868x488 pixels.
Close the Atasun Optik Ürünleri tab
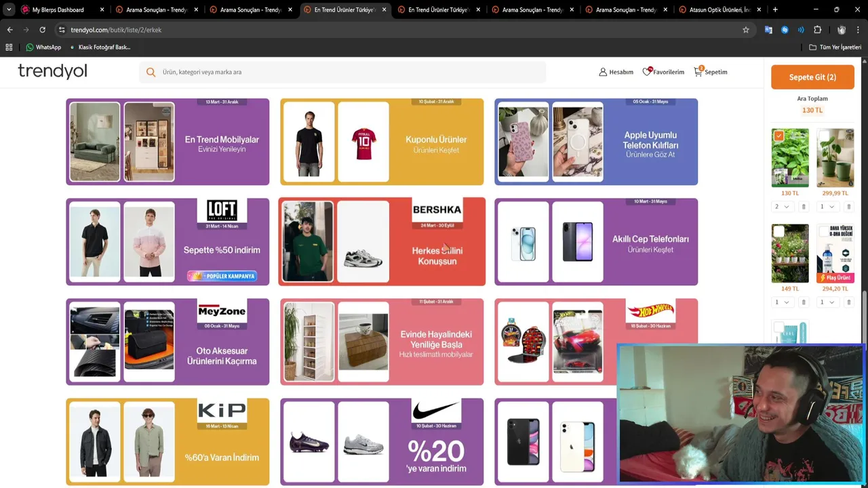(759, 9)
